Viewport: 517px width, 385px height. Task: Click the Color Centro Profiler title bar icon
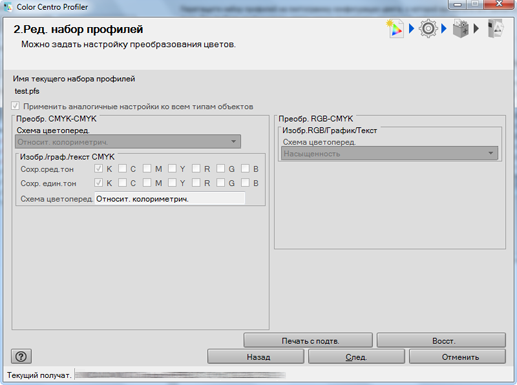pos(8,7)
